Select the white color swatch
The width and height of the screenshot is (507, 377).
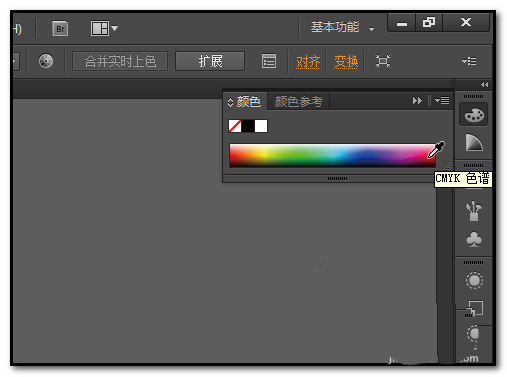pyautogui.click(x=261, y=126)
